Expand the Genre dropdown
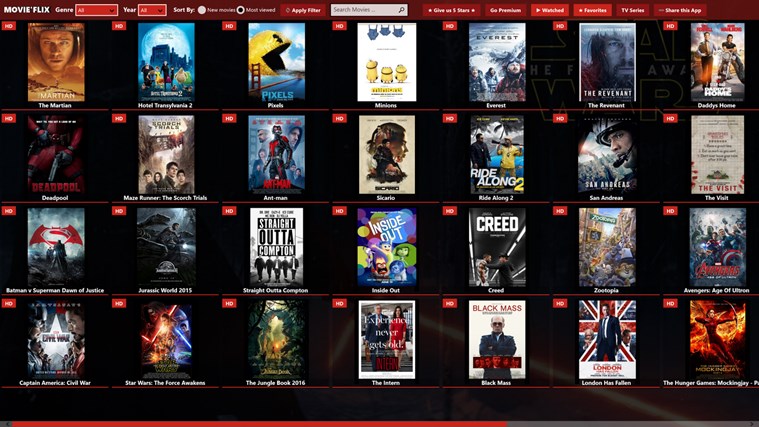759x427 pixels. (x=97, y=10)
